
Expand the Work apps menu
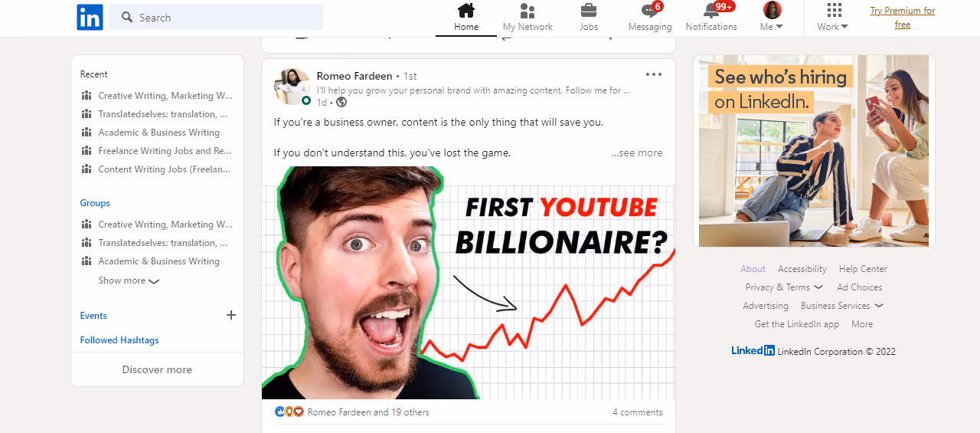833,18
